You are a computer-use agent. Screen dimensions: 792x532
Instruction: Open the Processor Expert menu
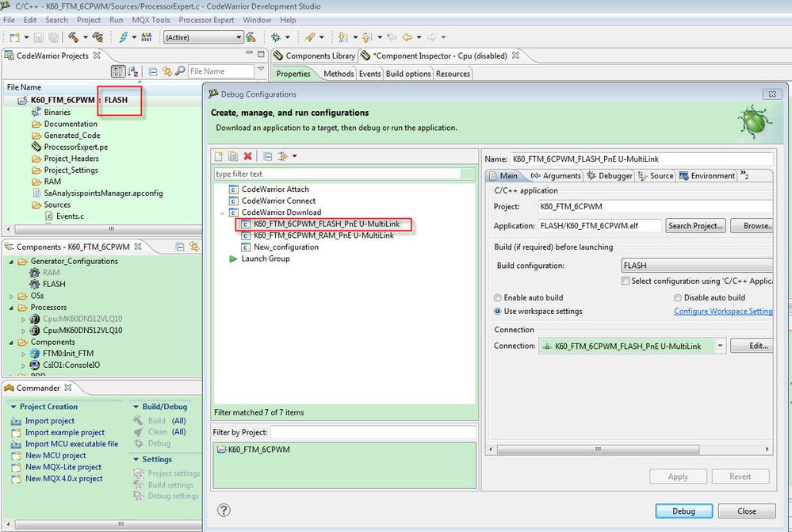206,20
